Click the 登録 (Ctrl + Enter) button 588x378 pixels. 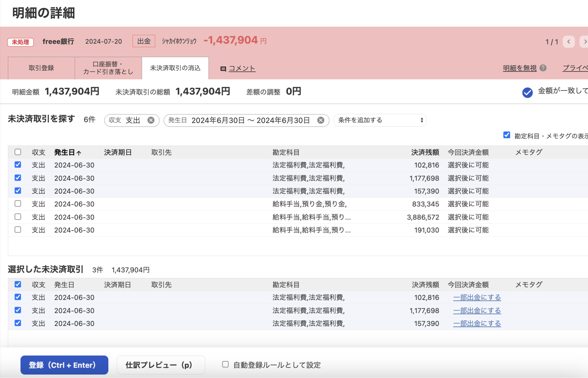[x=64, y=365]
